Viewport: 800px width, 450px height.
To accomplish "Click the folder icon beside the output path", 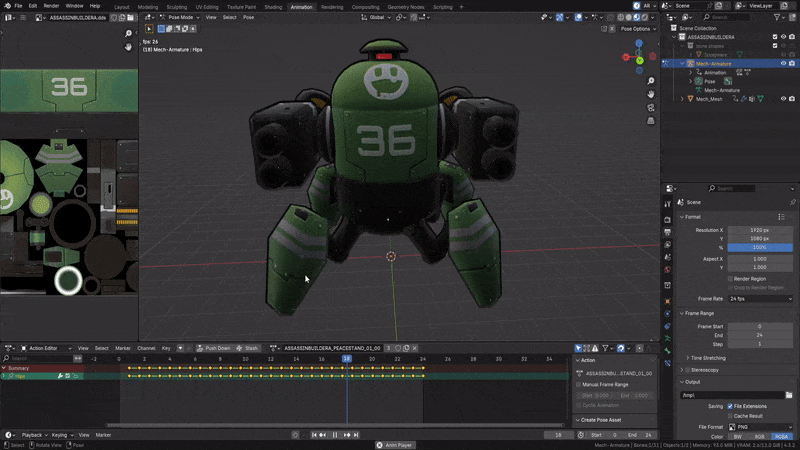I will coord(789,395).
